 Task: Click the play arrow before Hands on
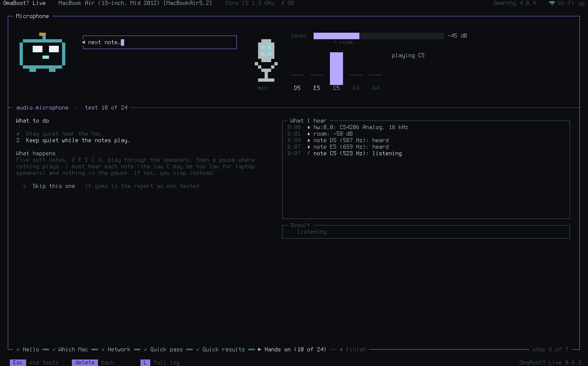pyautogui.click(x=260, y=349)
